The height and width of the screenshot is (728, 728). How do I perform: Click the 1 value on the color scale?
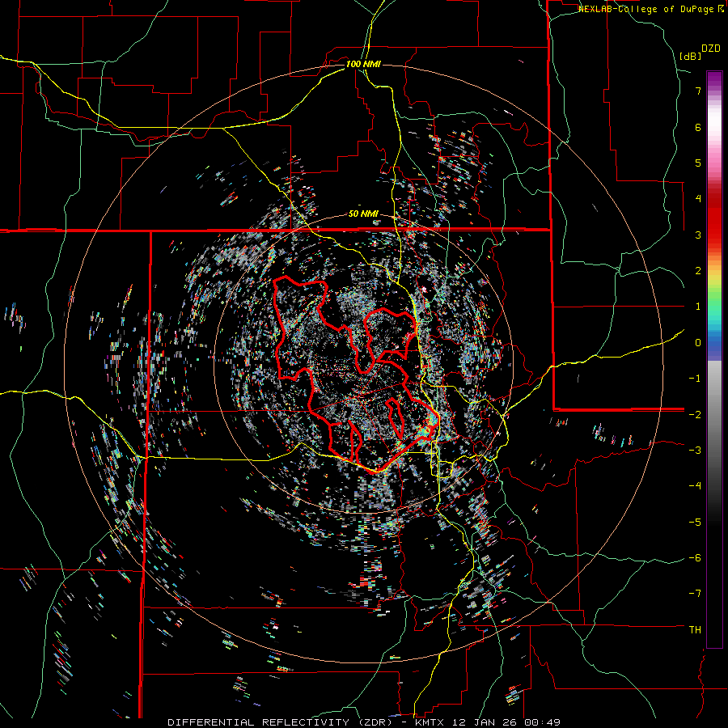(698, 307)
